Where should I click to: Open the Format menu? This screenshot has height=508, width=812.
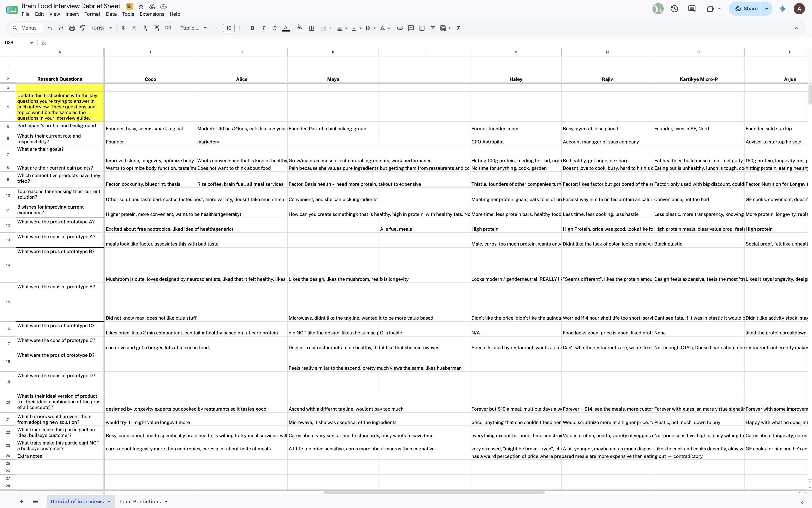click(92, 14)
